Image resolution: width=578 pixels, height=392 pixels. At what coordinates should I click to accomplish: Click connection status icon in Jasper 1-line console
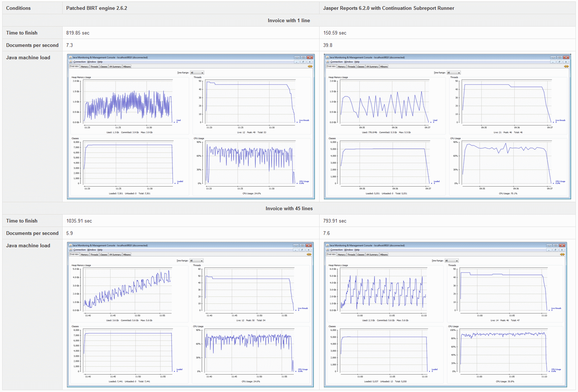click(x=566, y=67)
